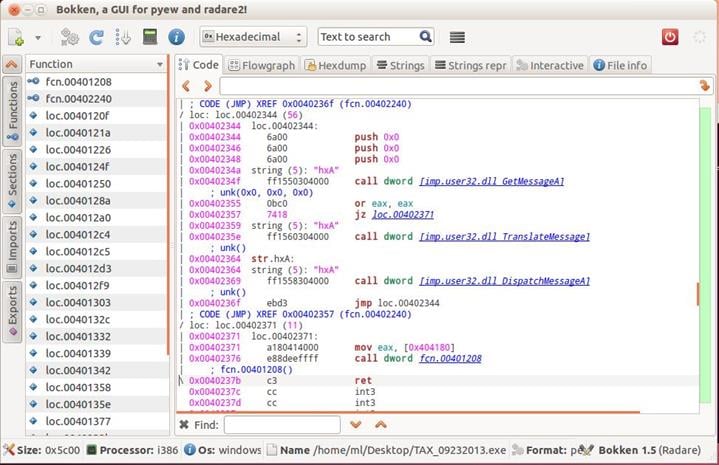This screenshot has width=719, height=465.
Task: Click the Find text input field
Action: [281, 425]
